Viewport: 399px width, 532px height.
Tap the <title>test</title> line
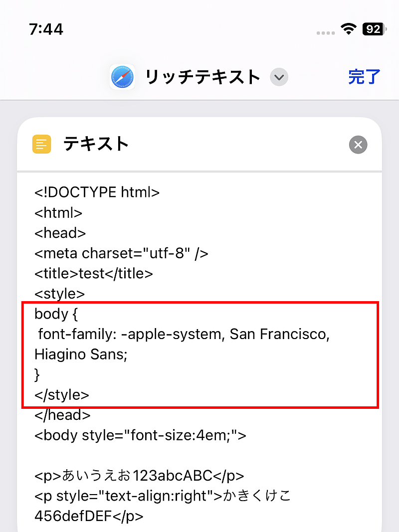94,273
